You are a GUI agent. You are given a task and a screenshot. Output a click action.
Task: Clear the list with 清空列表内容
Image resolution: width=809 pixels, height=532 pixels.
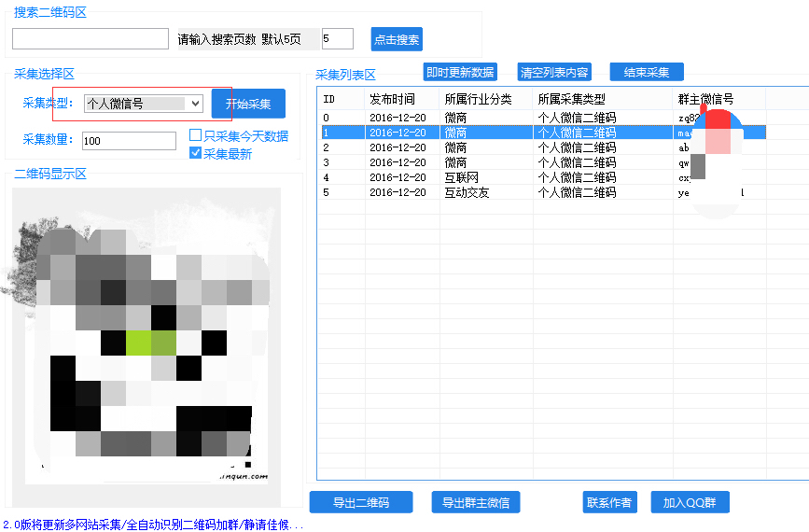[554, 72]
